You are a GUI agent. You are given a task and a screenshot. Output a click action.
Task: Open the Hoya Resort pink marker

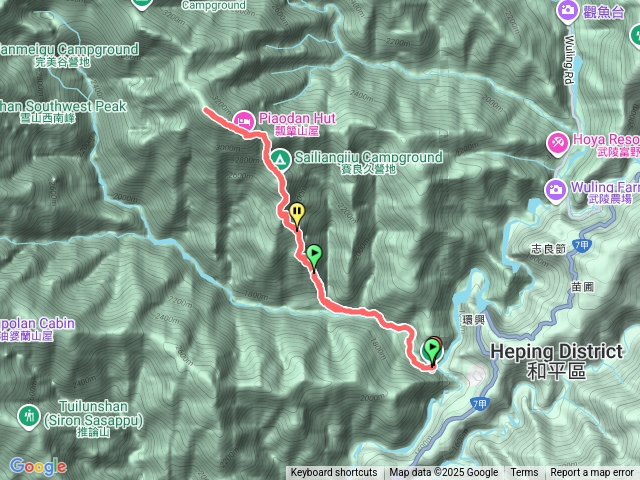click(558, 143)
